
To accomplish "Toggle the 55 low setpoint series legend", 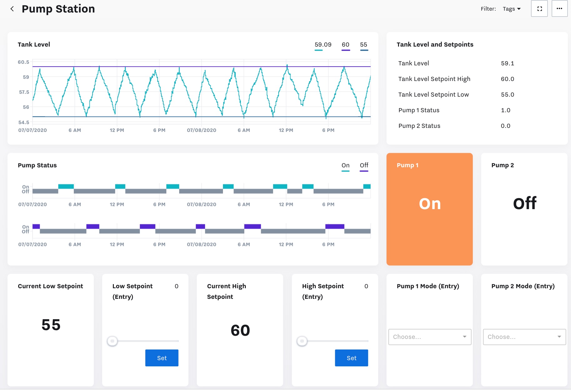I will (364, 45).
